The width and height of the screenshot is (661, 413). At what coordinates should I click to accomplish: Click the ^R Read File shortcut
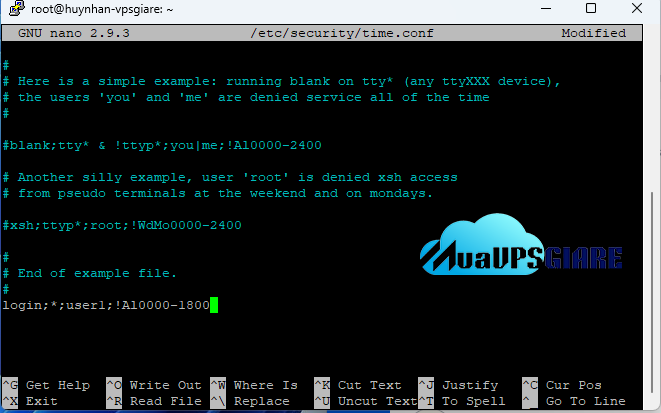click(x=154, y=401)
